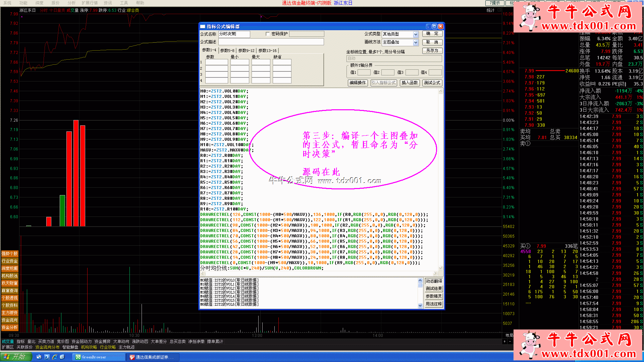Select the 竞价图 indicator tab
Image resolution: width=644 pixels, height=362 pixels.
(63, 342)
